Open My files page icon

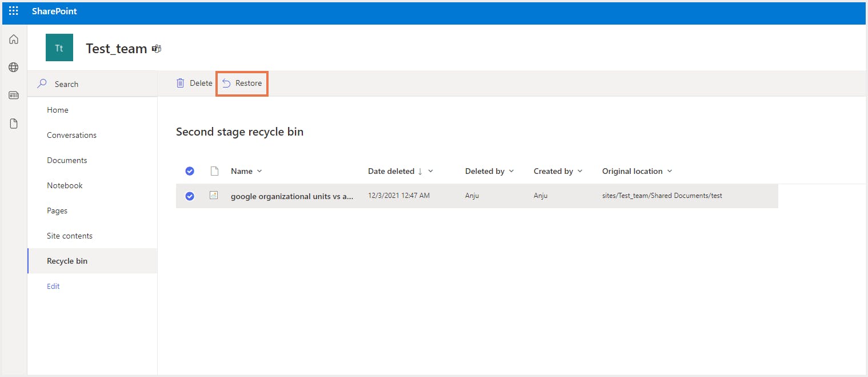14,124
